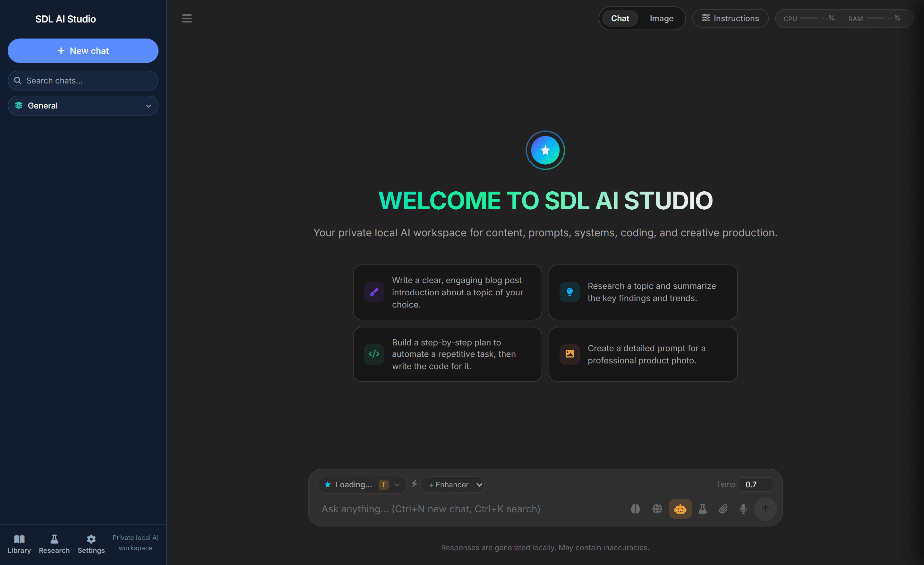
Task: Click the microphone voice input icon
Action: click(x=743, y=509)
